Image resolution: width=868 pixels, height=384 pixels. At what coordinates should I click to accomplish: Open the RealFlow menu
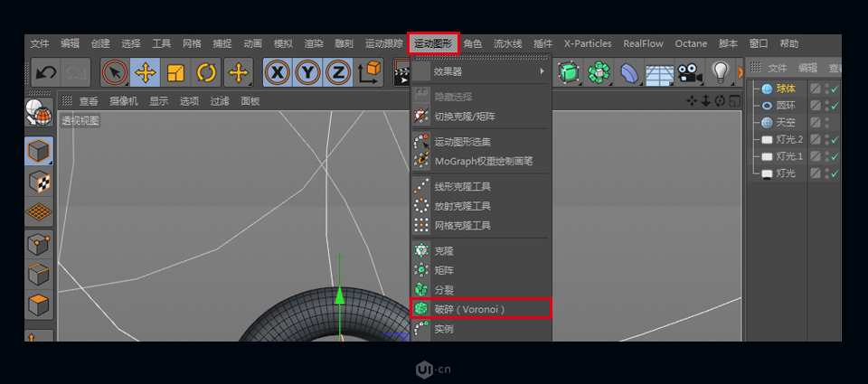[x=643, y=43]
